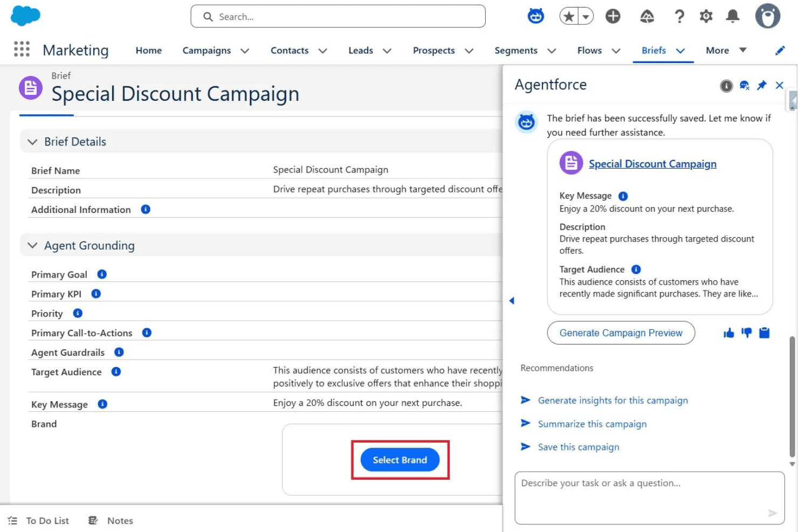The width and height of the screenshot is (798, 532).
Task: Click Generate Campaign Preview button
Action: [621, 333]
